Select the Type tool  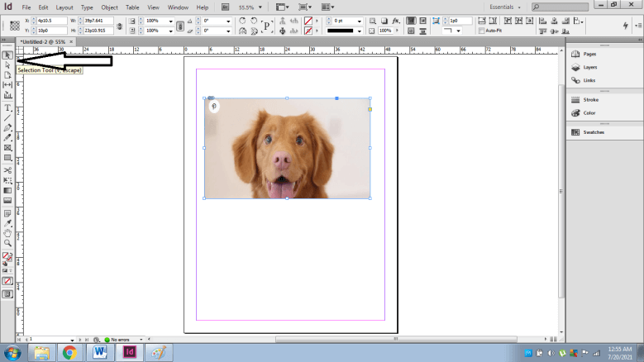tap(7, 108)
